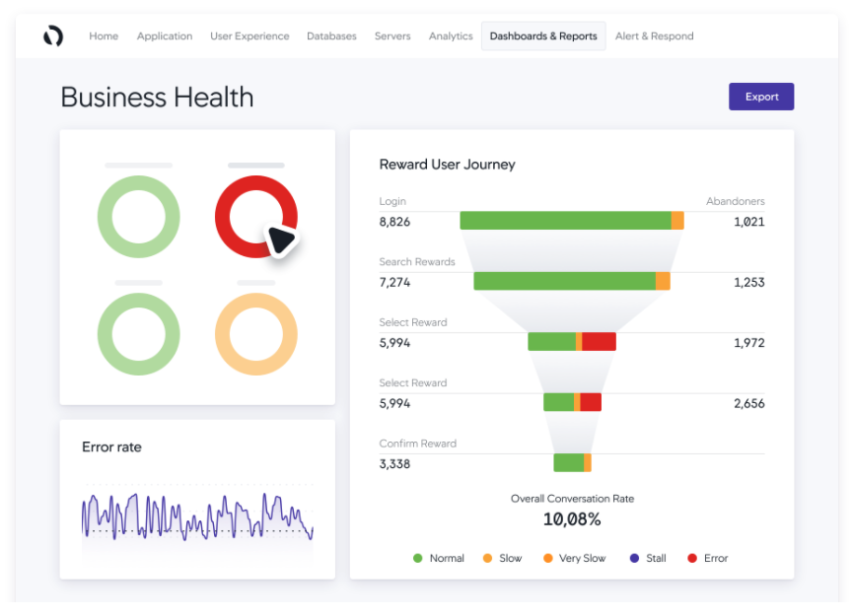This screenshot has width=853, height=616.
Task: Click the app logo in the navbar
Action: click(53, 35)
